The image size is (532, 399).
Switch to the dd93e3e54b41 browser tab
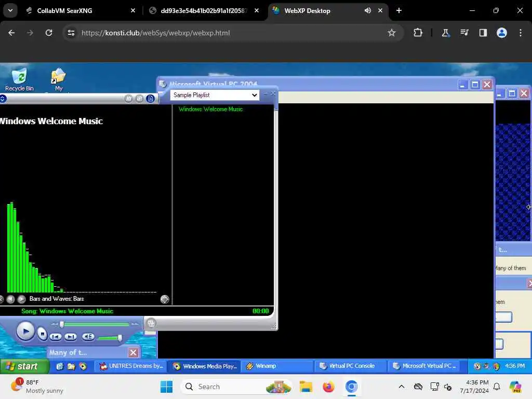click(x=204, y=10)
